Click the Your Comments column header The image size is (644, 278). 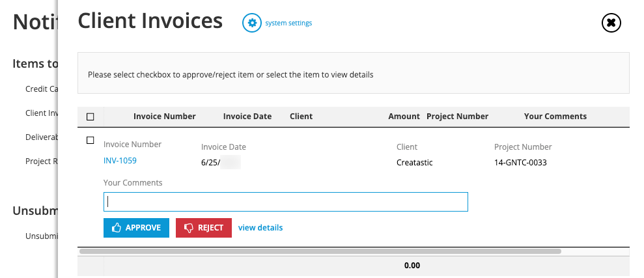(x=555, y=117)
